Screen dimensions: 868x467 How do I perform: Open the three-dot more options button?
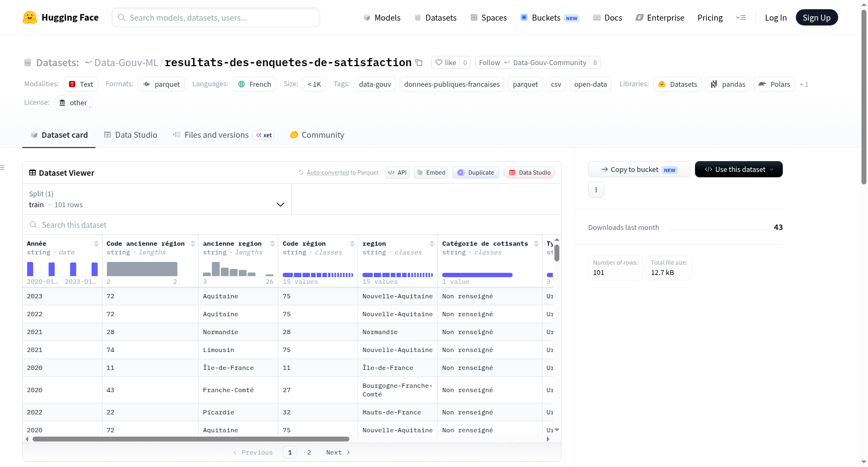pyautogui.click(x=596, y=190)
